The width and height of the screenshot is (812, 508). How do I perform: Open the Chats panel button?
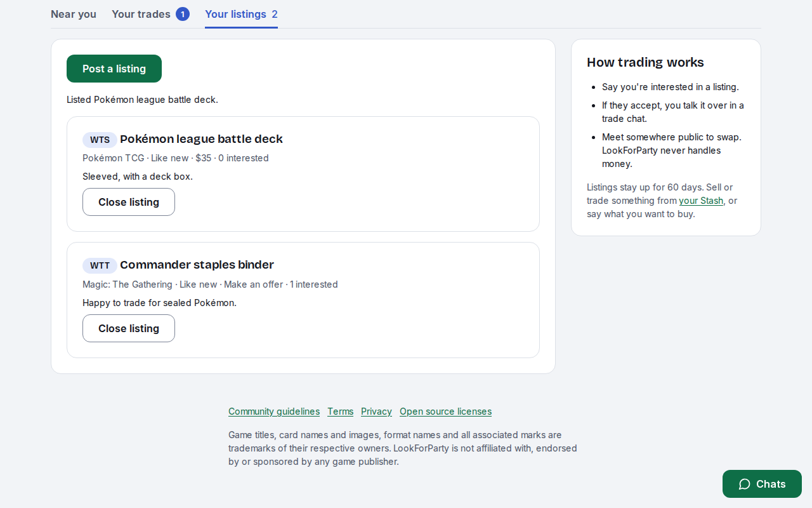762,484
